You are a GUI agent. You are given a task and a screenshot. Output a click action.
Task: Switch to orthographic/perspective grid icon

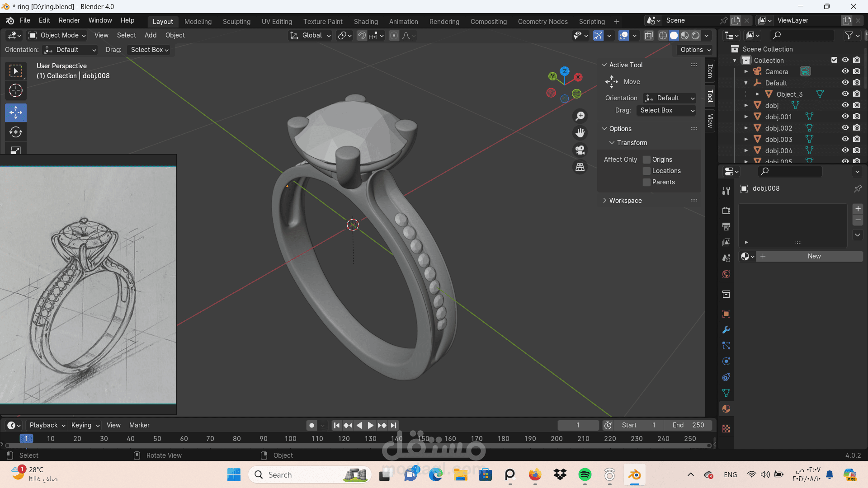(580, 167)
